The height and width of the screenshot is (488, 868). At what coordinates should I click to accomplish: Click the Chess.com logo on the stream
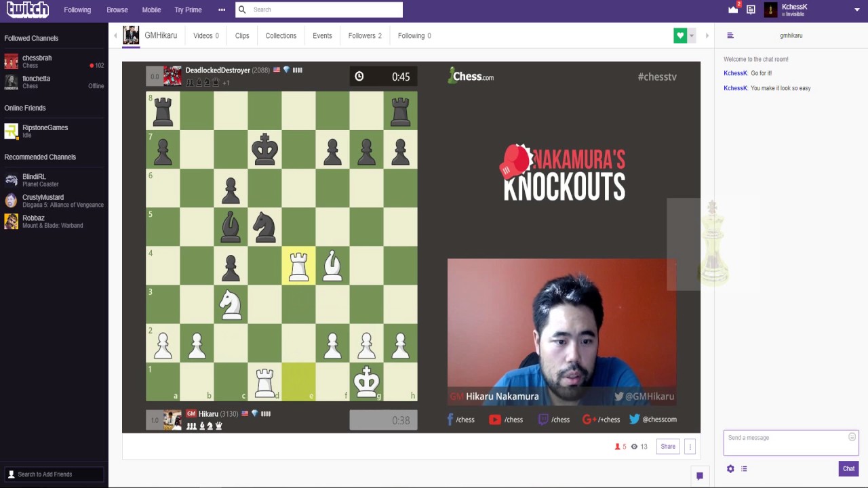(x=471, y=76)
